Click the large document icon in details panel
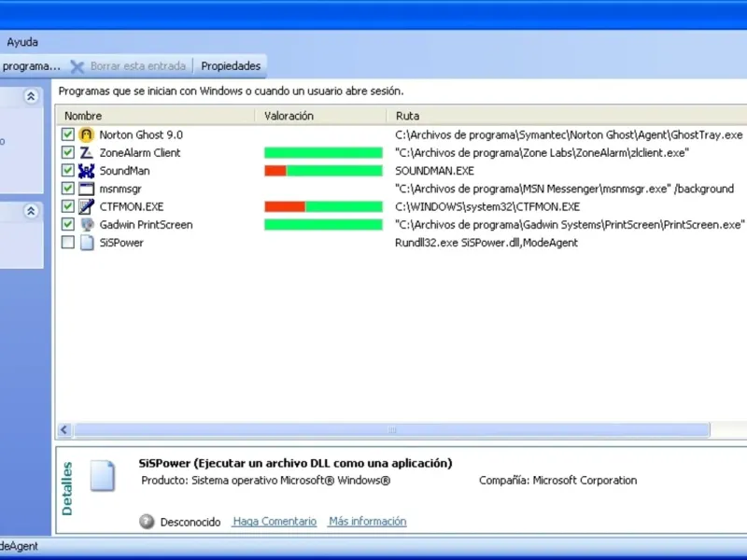The height and width of the screenshot is (560, 747). [x=103, y=475]
